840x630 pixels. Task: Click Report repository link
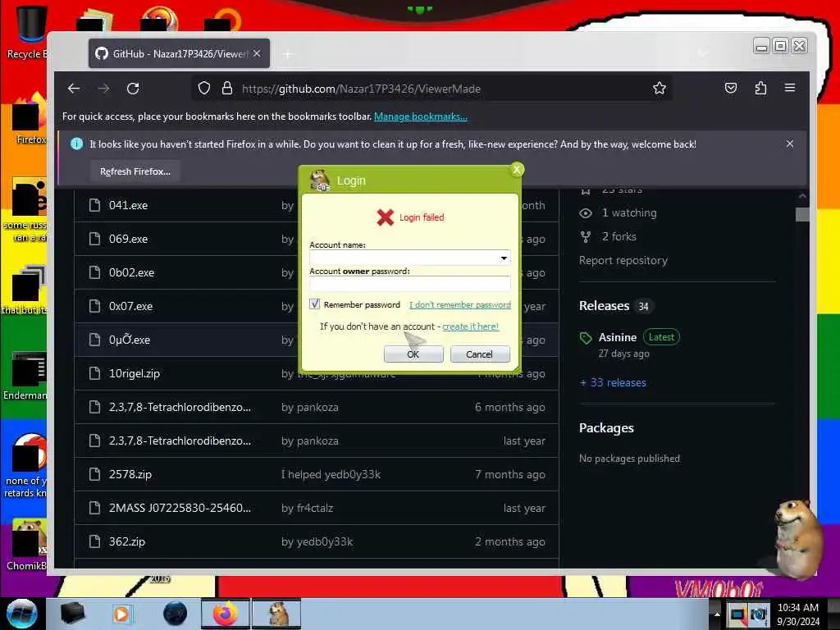tap(623, 260)
